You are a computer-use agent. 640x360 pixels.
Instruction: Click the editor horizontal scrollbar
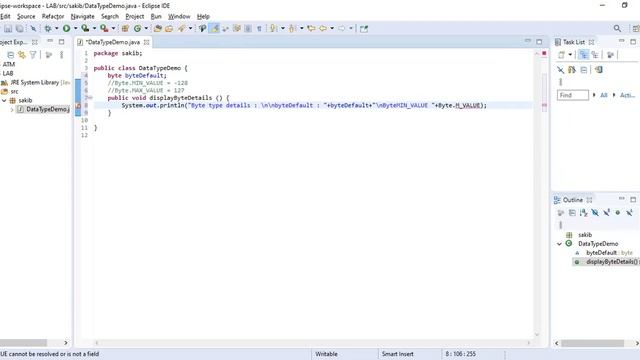(x=312, y=343)
